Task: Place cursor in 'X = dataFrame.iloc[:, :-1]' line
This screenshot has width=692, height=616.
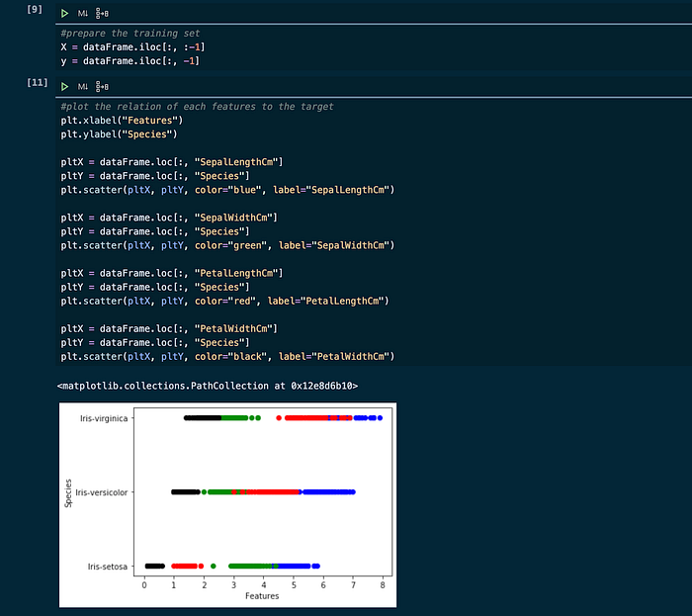Action: pyautogui.click(x=132, y=46)
